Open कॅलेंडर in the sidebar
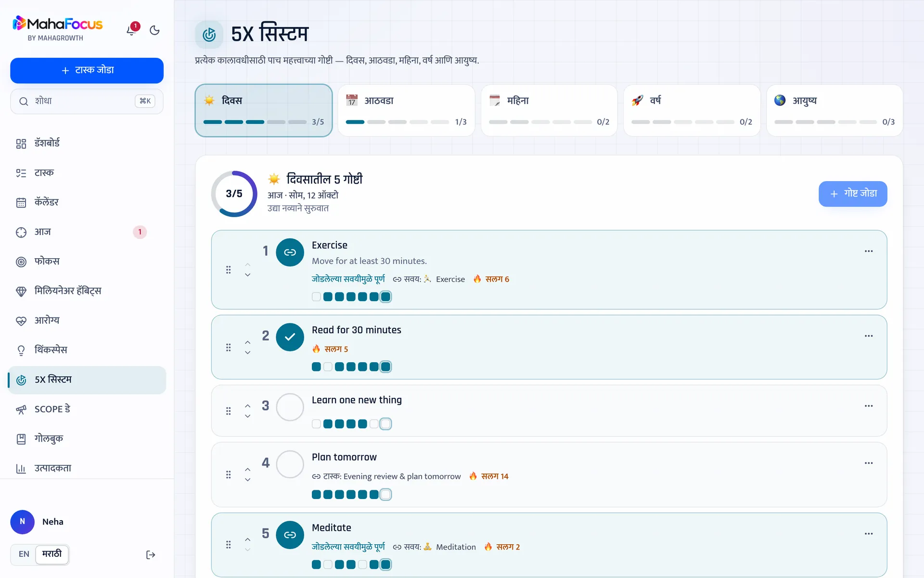This screenshot has height=578, width=924. 87,202
